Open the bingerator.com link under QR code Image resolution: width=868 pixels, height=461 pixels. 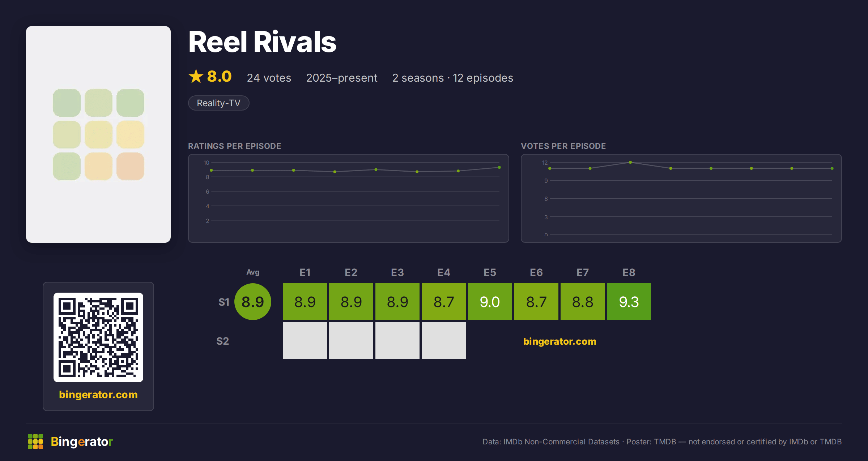[x=98, y=395]
